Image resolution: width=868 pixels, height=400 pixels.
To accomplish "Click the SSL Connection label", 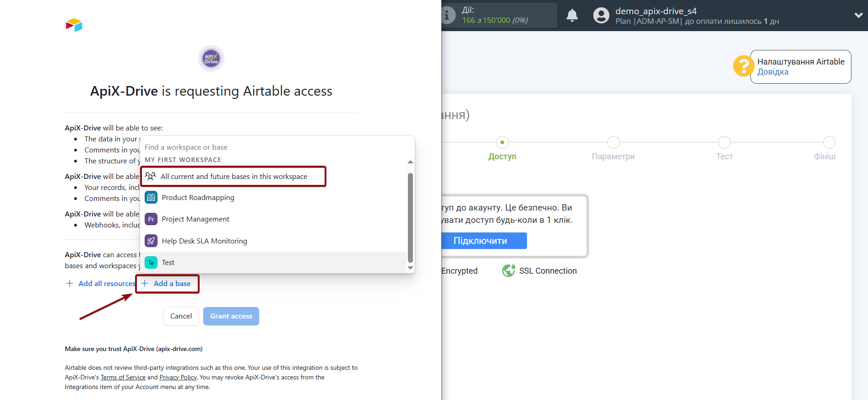I will coord(548,271).
